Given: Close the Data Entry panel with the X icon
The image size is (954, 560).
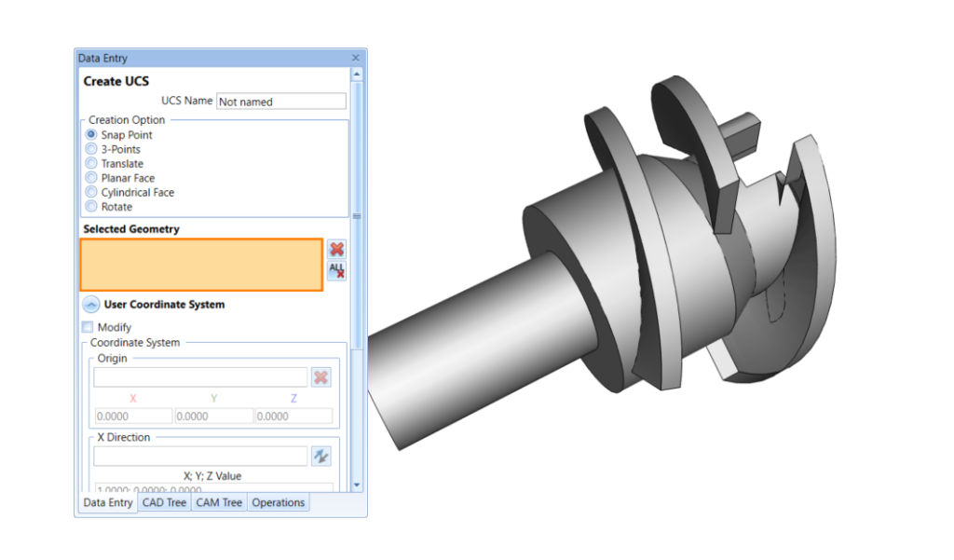Looking at the screenshot, I should pos(355,58).
